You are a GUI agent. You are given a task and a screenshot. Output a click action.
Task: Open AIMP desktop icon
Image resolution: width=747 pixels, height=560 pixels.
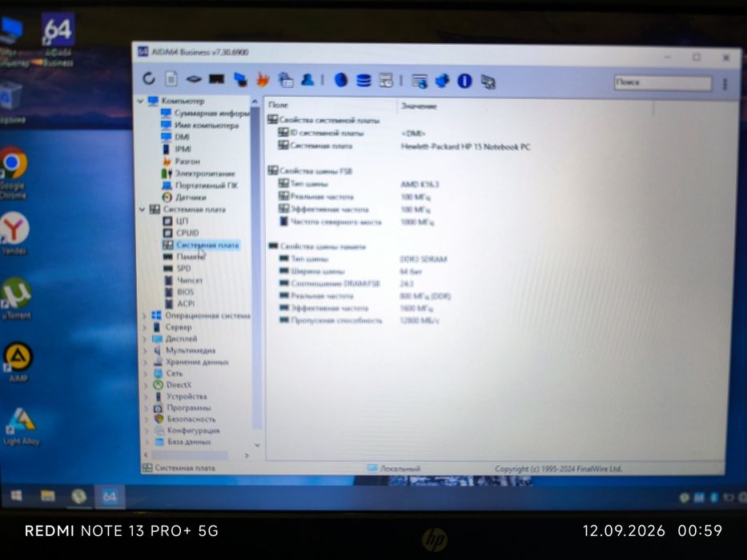(x=18, y=362)
